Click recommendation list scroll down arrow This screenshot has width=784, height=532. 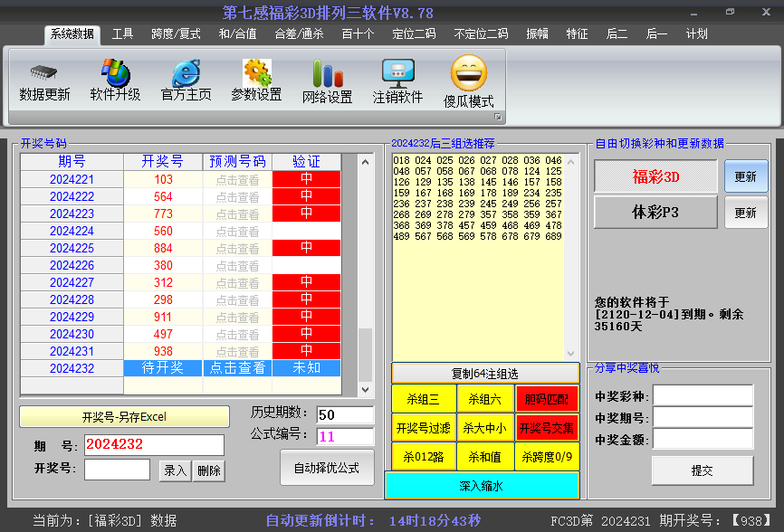[x=571, y=354]
